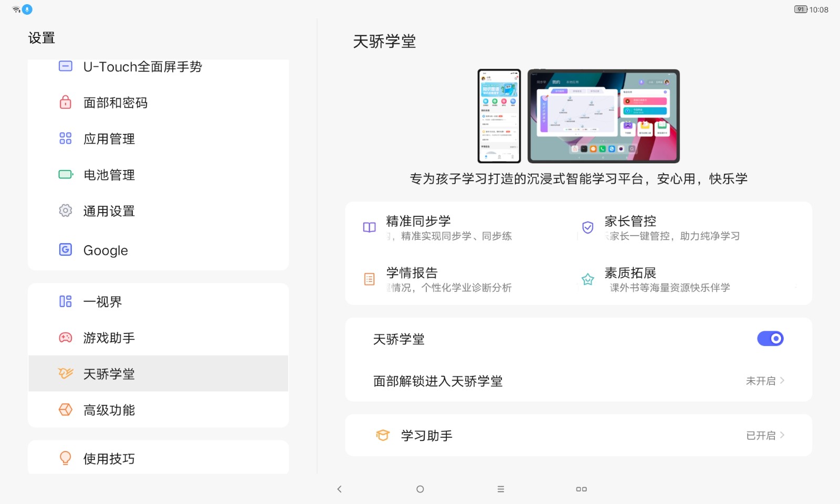Click the 天骄学堂 page title
This screenshot has width=840, height=504.
[384, 41]
